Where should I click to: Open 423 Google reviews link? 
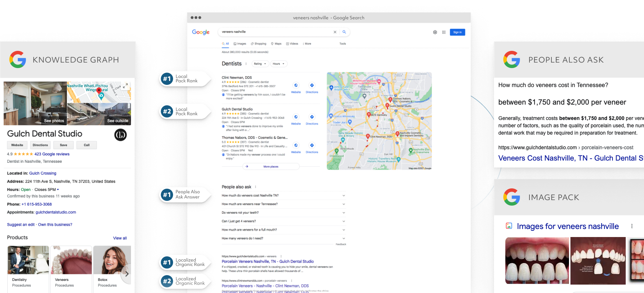pyautogui.click(x=52, y=154)
